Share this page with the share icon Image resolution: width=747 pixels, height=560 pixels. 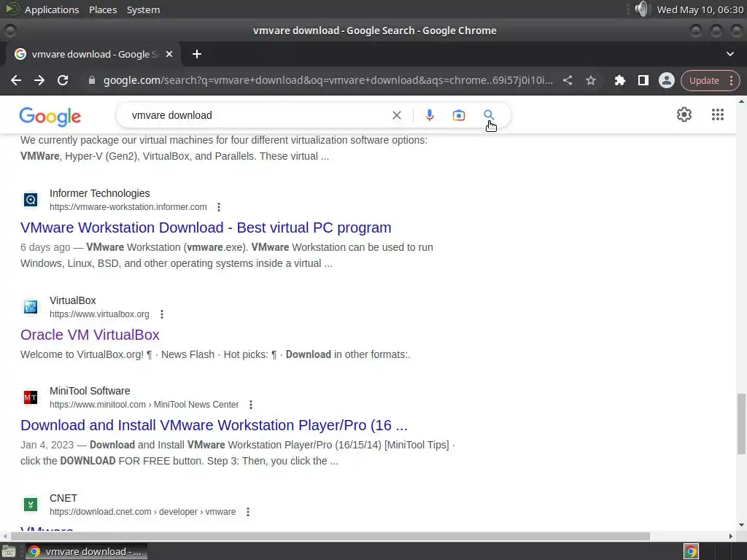click(x=568, y=80)
